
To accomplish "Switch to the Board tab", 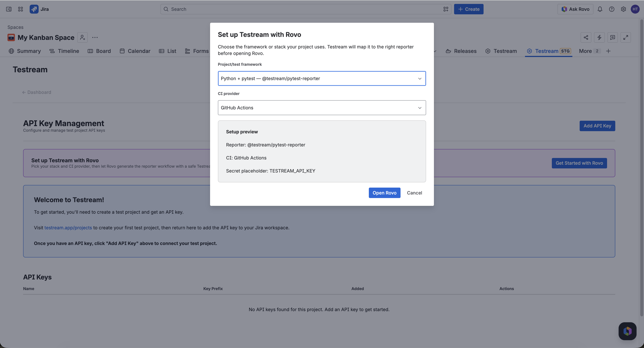I will tap(99, 51).
